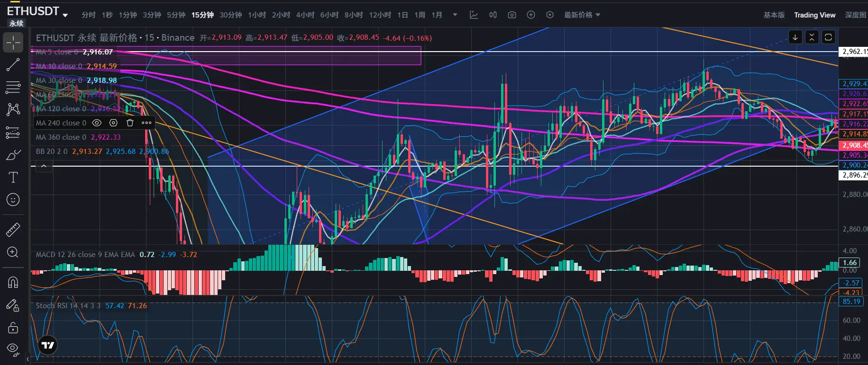Toggle hide all drawings eye icon

(13, 350)
